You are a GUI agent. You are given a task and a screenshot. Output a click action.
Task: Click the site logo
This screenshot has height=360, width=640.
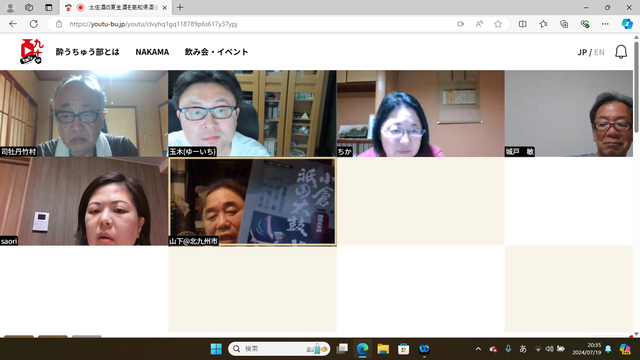click(x=32, y=51)
